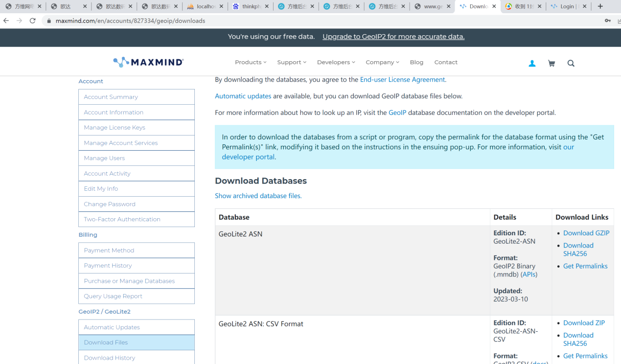Open Payment Method
Viewport: 621px width, 364px height.
(137, 250)
